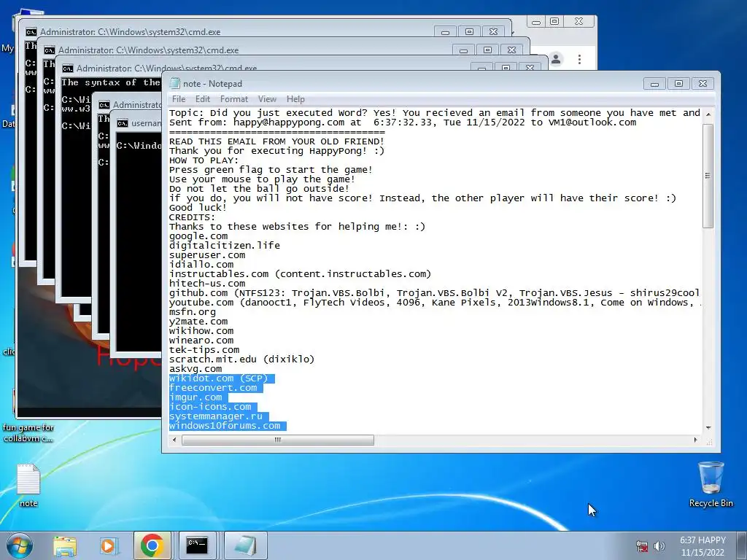Open Windows Explorer from the taskbar
Image resolution: width=747 pixels, height=560 pixels.
(x=65, y=545)
